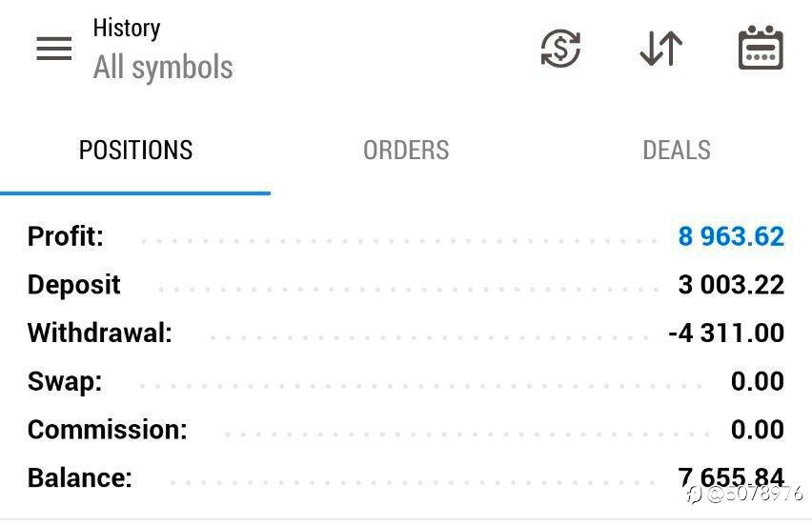Open the All symbols filter

point(163,68)
